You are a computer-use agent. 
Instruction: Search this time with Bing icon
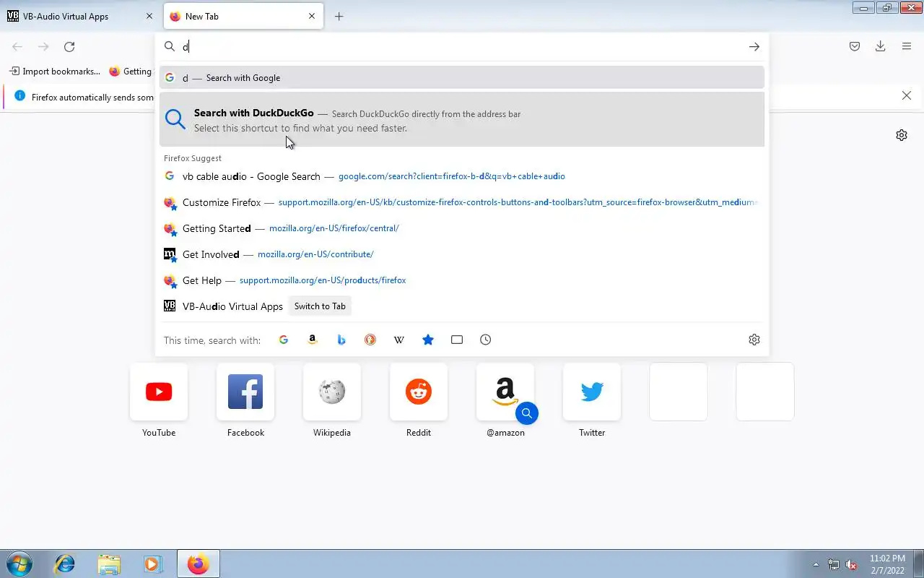click(341, 340)
